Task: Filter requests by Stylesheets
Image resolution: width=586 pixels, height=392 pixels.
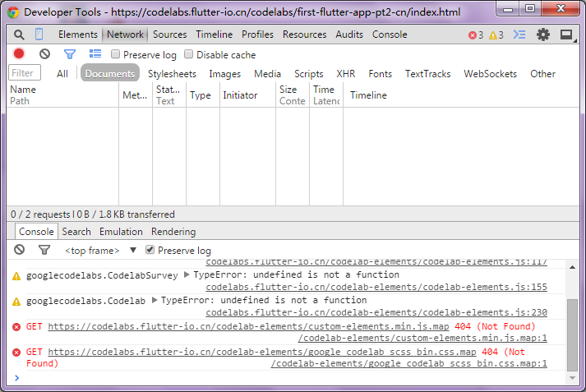Action: coord(172,74)
